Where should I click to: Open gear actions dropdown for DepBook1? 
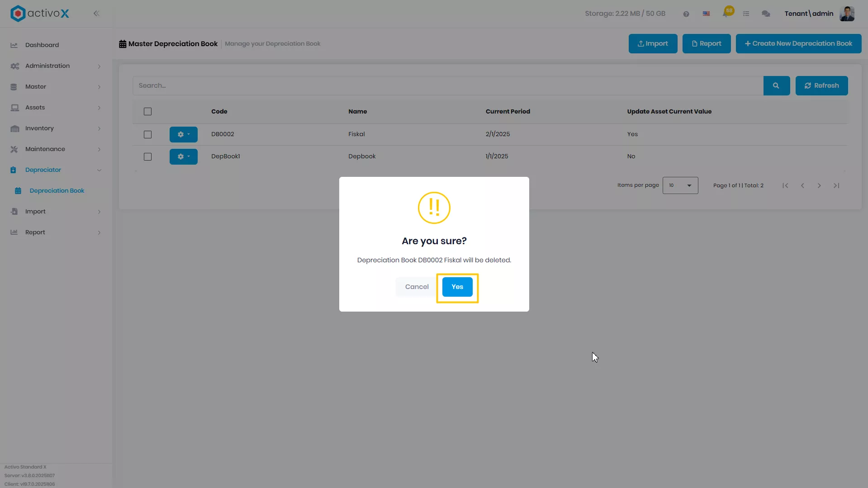coord(183,157)
